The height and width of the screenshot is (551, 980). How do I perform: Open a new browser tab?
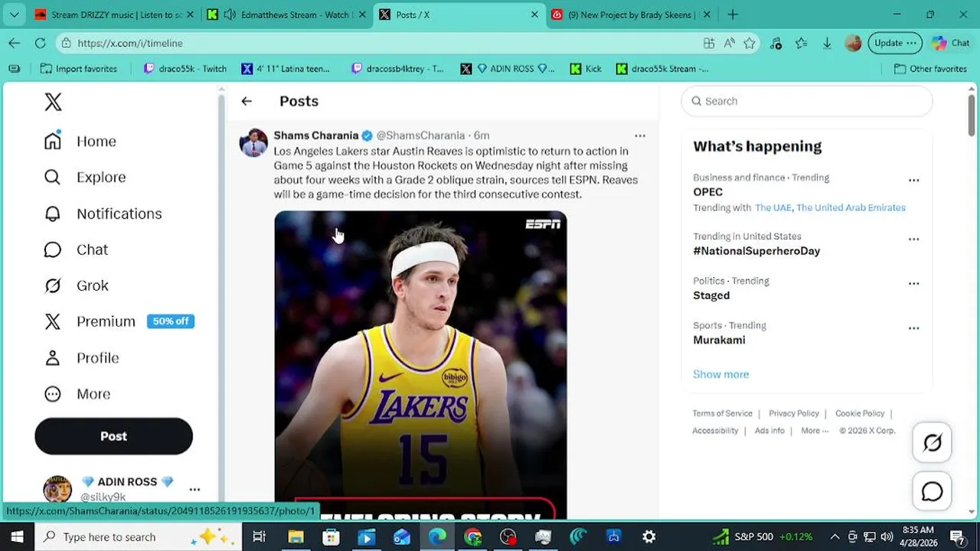(x=733, y=15)
